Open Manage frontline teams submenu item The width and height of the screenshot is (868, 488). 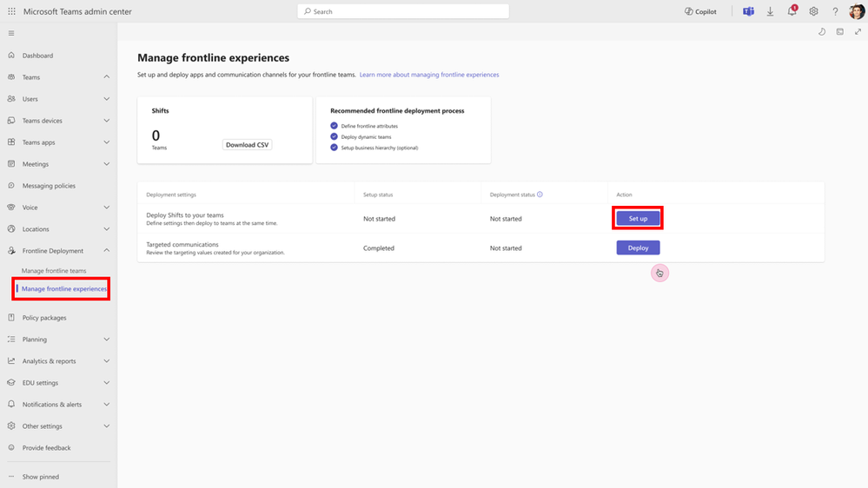[54, 271]
